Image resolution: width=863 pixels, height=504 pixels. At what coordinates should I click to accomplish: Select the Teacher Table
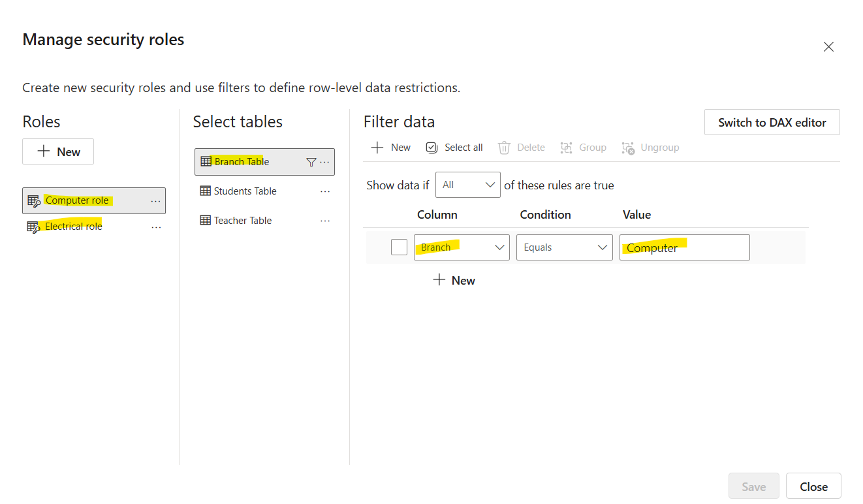(242, 220)
